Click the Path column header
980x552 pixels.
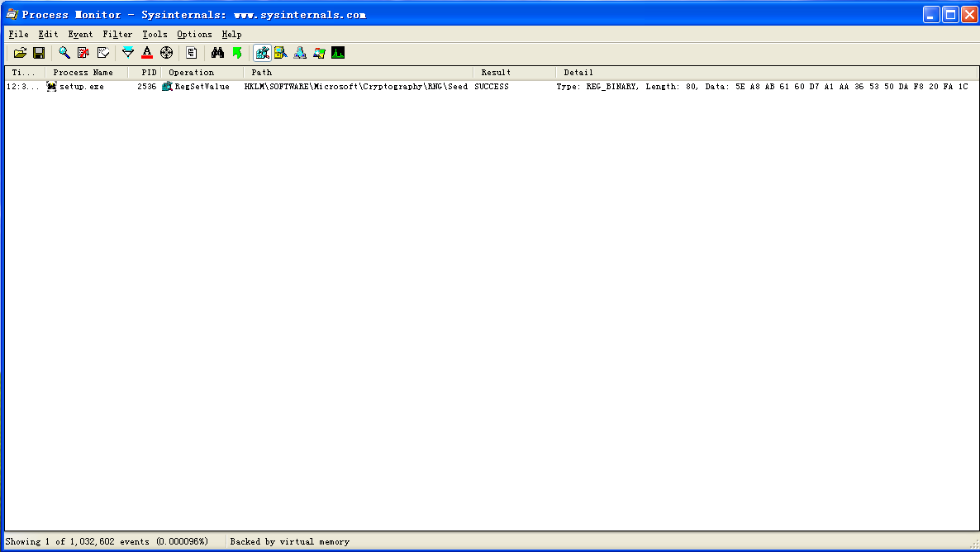coord(358,73)
